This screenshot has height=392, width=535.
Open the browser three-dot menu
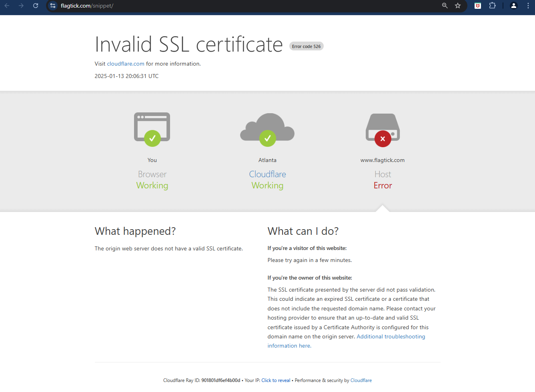click(528, 6)
